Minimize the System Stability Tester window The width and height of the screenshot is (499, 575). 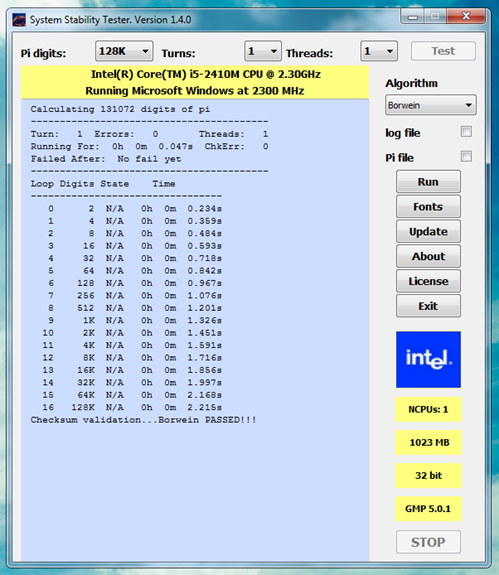(x=413, y=17)
